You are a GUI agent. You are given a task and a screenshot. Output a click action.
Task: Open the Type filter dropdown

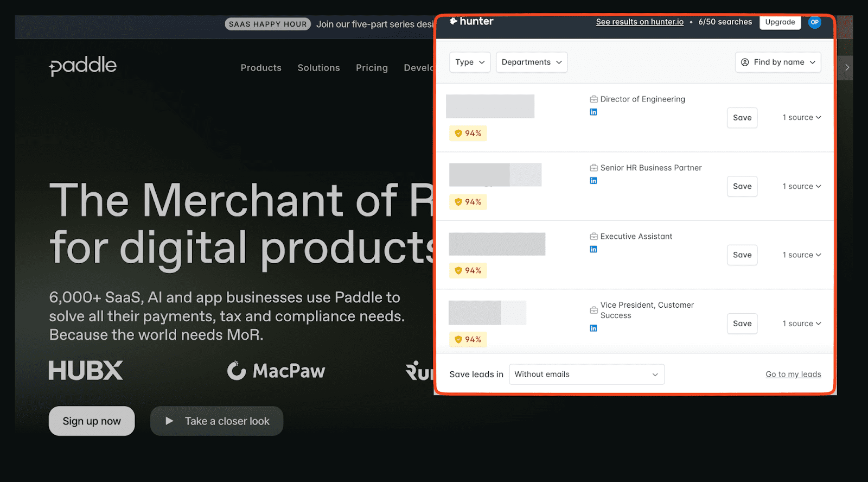click(470, 62)
